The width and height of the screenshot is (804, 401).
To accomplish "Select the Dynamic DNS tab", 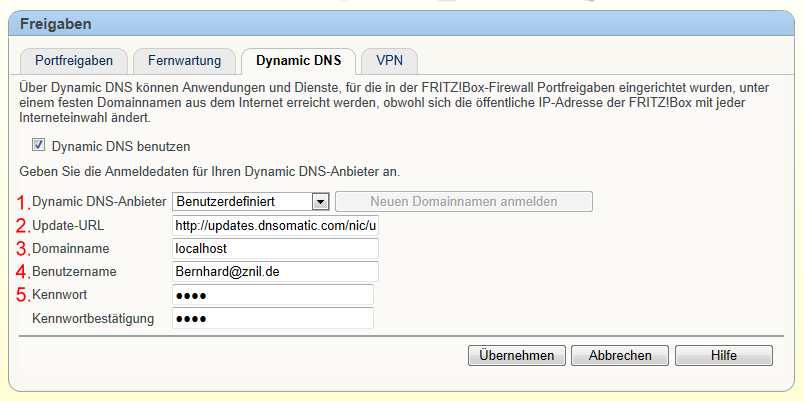I will click(296, 60).
